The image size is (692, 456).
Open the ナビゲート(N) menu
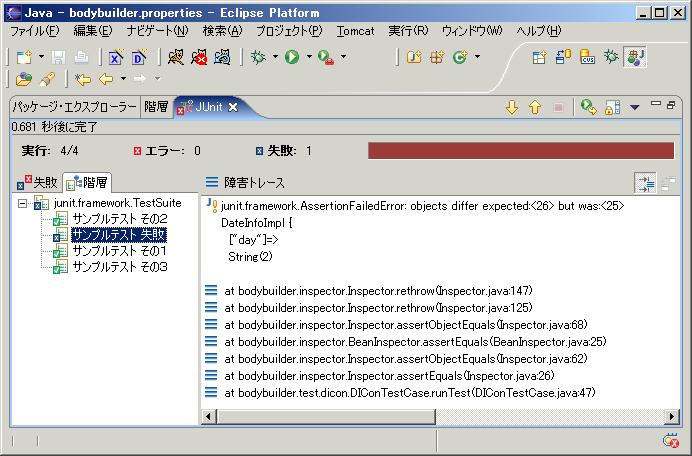coord(158,31)
